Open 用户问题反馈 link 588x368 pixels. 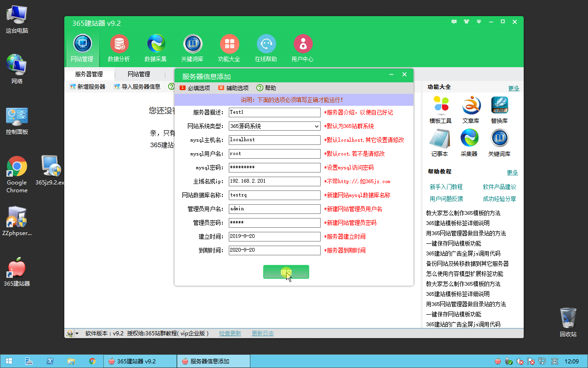pyautogui.click(x=446, y=199)
